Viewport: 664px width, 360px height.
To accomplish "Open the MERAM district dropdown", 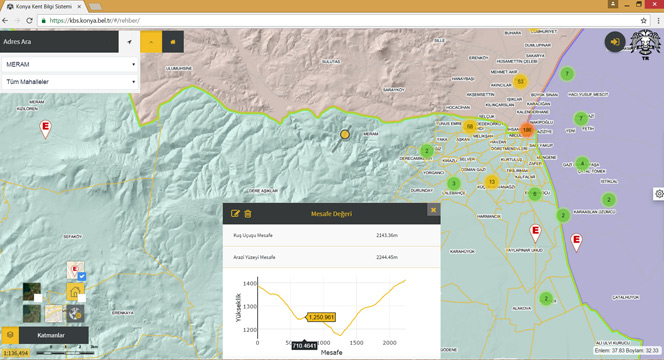I will pos(70,64).
